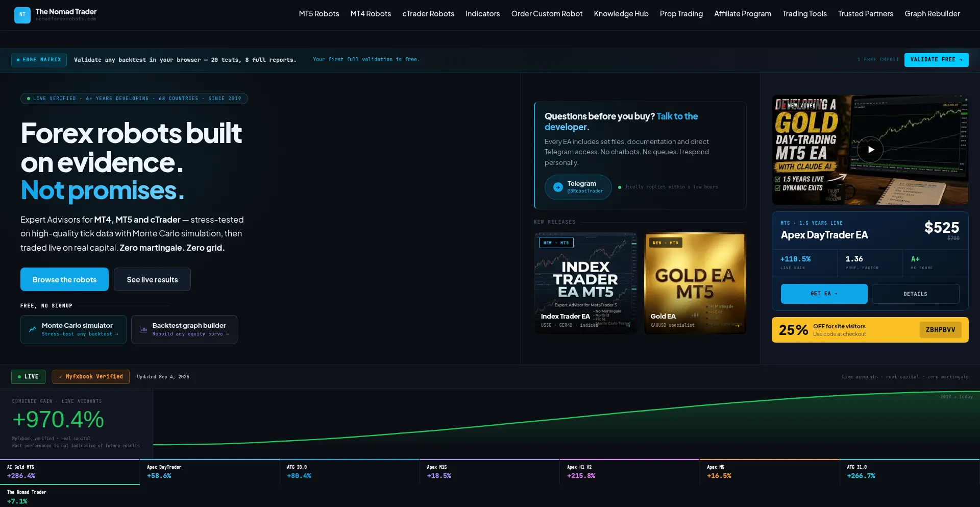Contact via Telegram @BRobotTrader button

tap(578, 187)
